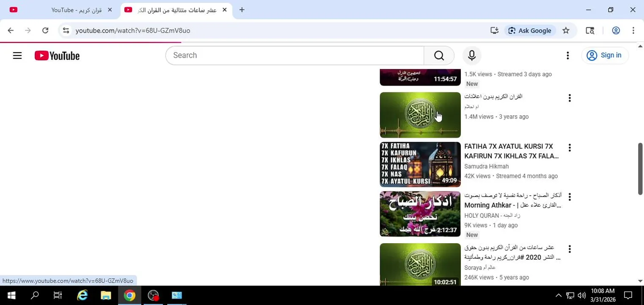Bookmark this page with star icon
Image resolution: width=644 pixels, height=305 pixels.
click(566, 30)
